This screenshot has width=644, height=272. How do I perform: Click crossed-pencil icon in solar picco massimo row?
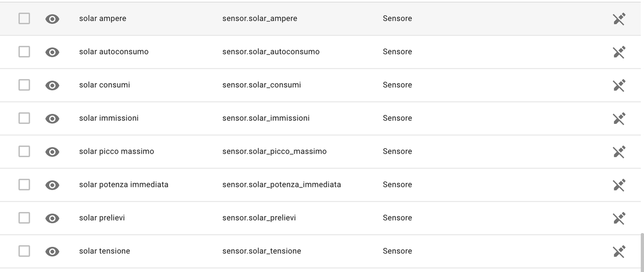tap(619, 152)
